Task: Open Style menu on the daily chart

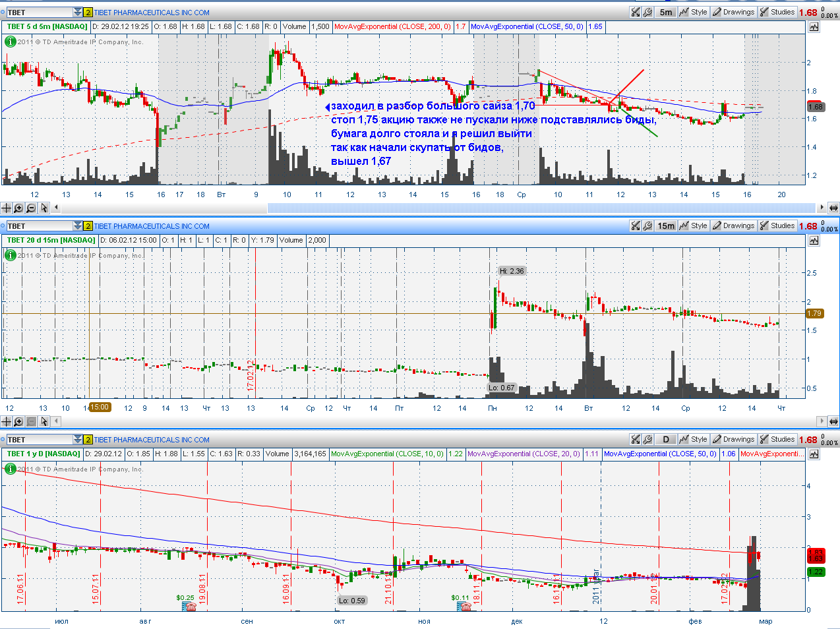Action: 694,439
